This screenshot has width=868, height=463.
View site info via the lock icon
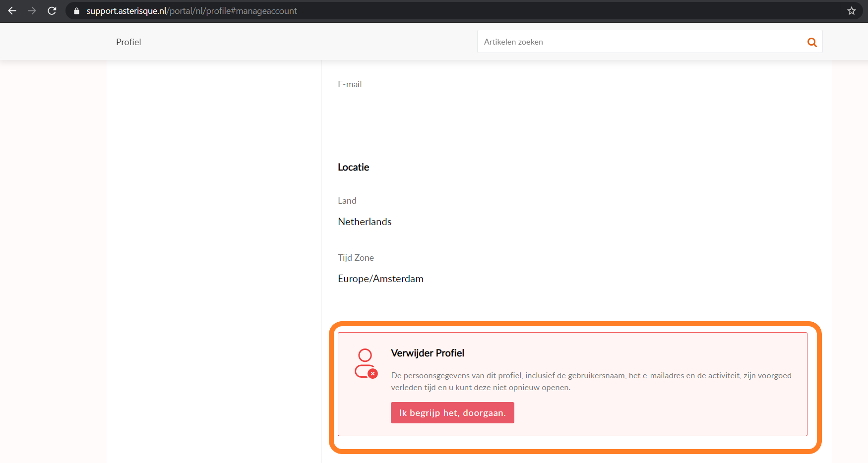(x=76, y=11)
